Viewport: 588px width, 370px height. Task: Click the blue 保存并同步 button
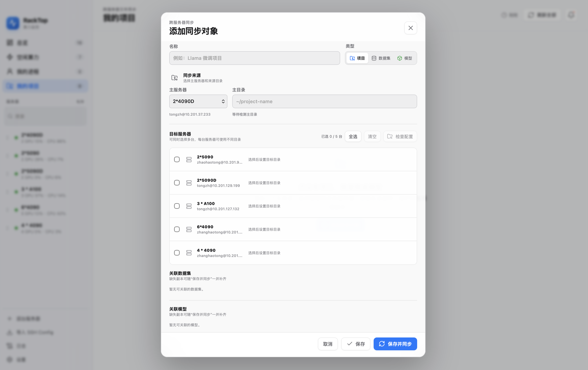[x=395, y=344]
